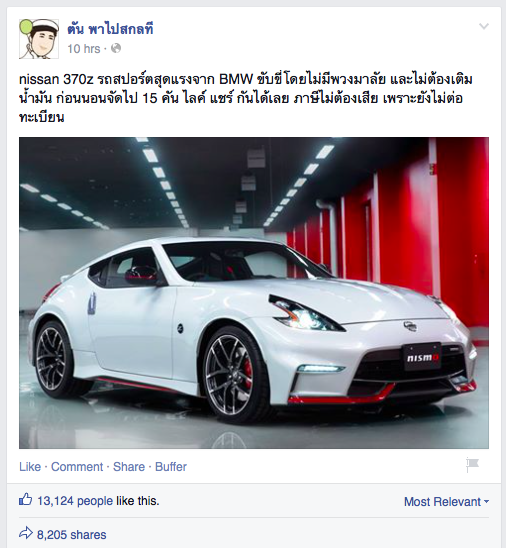
Task: Open the page name ตัน พาไปสกลที
Action: pyautogui.click(x=110, y=29)
